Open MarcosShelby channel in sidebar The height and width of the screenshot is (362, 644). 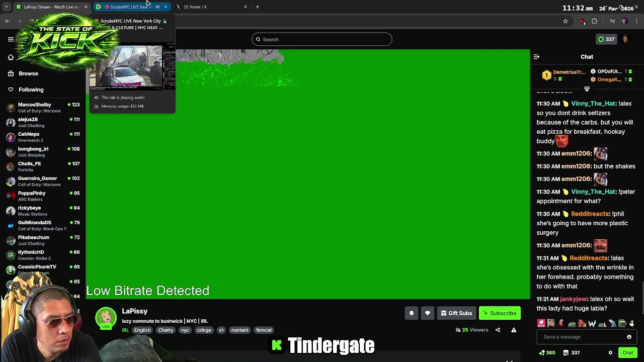tap(43, 108)
